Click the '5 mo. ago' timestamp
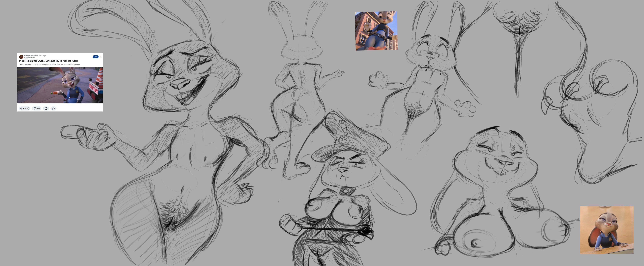 (x=42, y=56)
